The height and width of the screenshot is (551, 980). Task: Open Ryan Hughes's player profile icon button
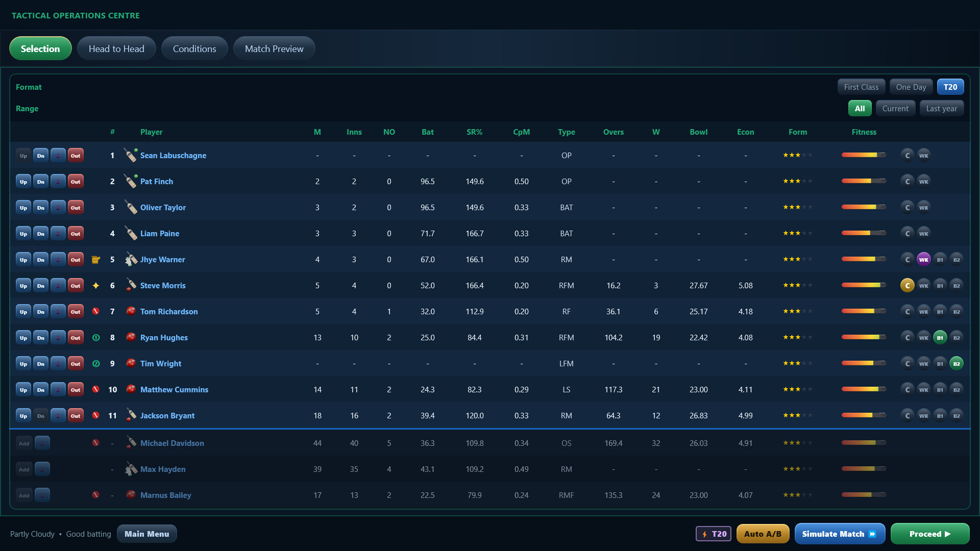[58, 338]
